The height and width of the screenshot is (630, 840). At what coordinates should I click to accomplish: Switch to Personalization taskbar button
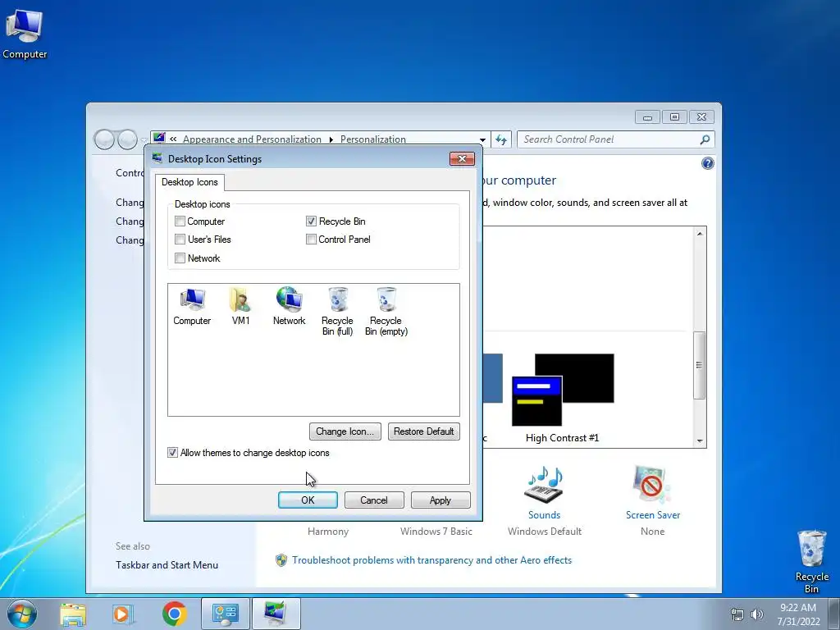pos(276,614)
